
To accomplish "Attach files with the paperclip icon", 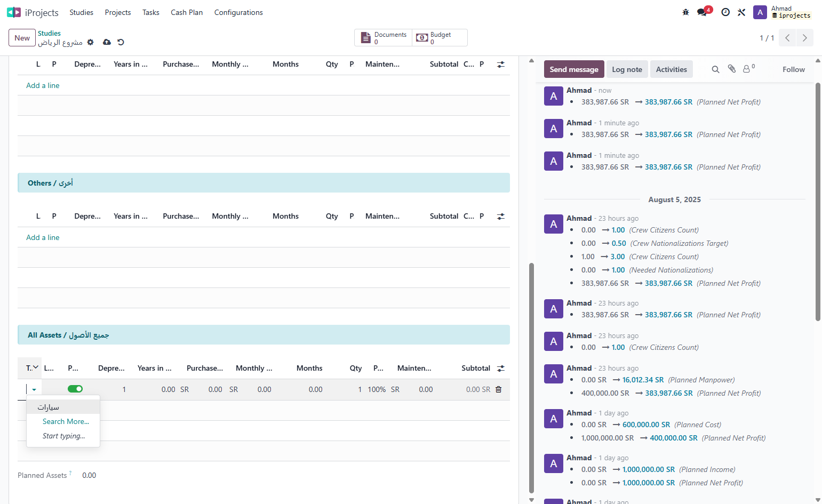I will tap(732, 69).
